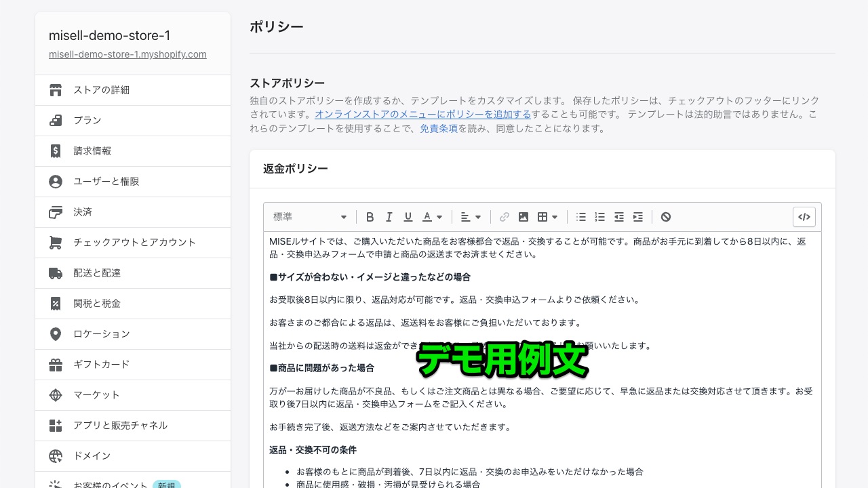Viewport: 868px width, 488px height.
Task: Open the text color dropdown
Action: [x=432, y=217]
